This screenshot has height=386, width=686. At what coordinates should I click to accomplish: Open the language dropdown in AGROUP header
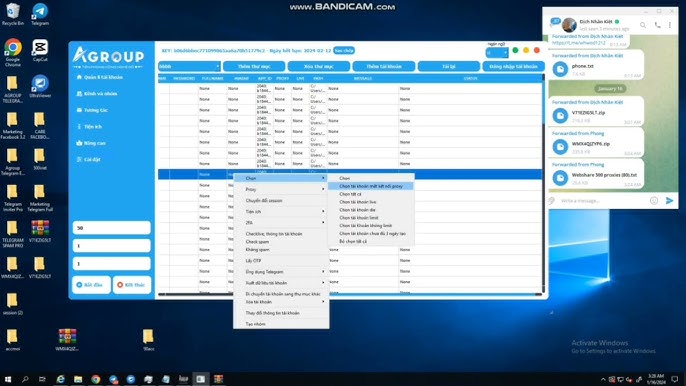pyautogui.click(x=497, y=53)
